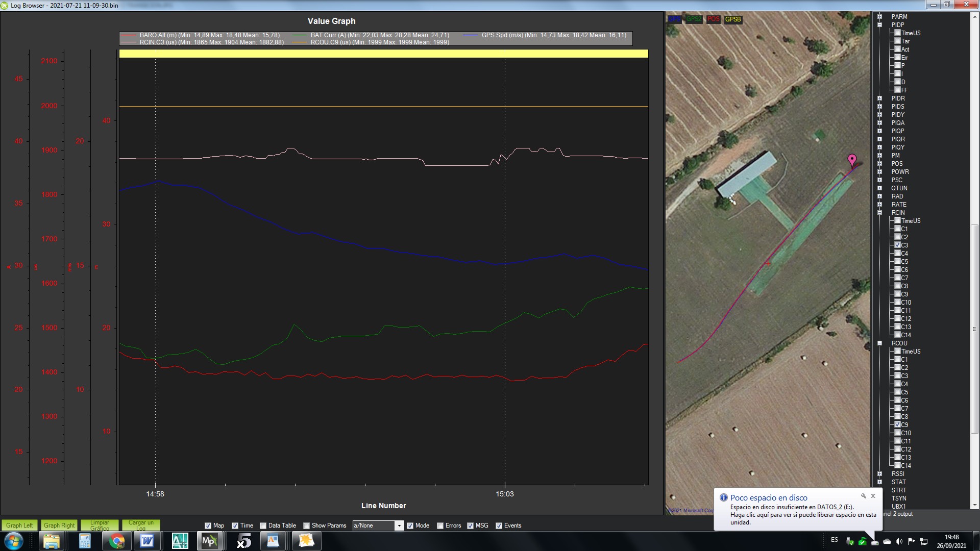Screen dimensions: 980x551
Task: Open the yellow star taskbar icon
Action: (306, 541)
